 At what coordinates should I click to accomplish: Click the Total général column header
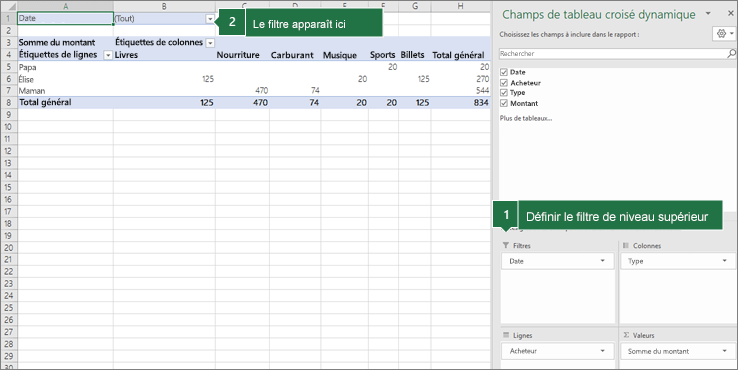[458, 55]
